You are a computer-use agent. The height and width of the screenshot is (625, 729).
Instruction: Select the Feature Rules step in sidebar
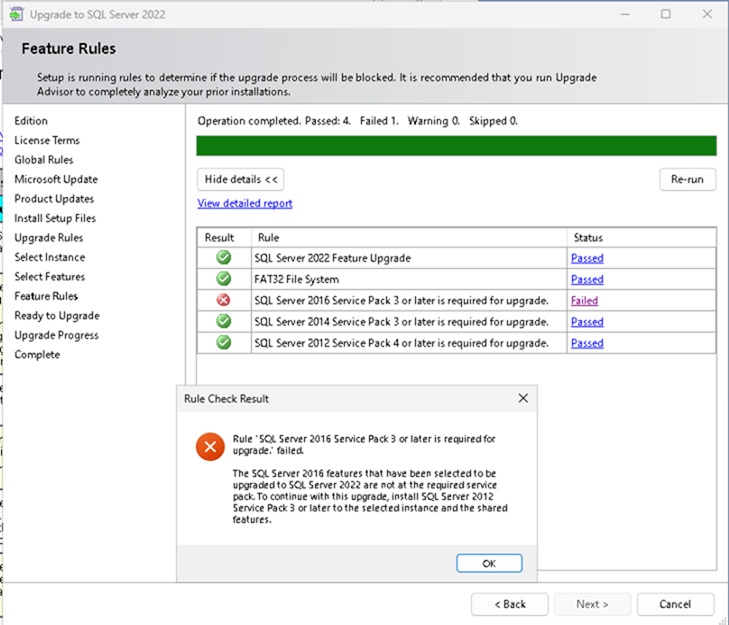[x=46, y=296]
